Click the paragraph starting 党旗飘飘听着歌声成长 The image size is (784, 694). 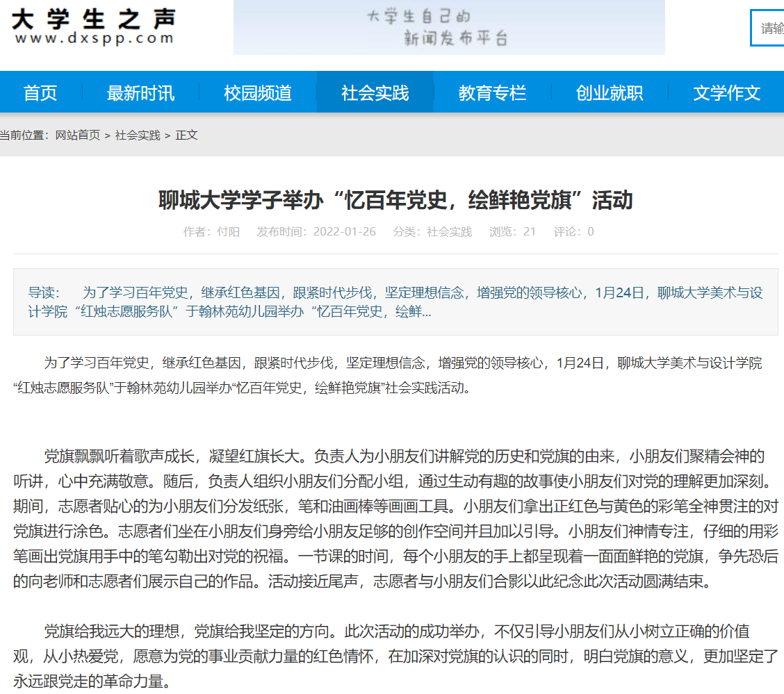395,519
